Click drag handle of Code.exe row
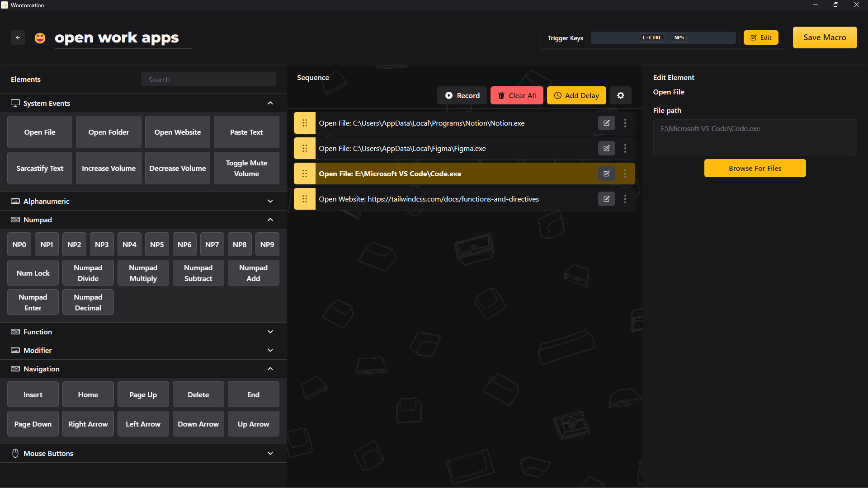The width and height of the screenshot is (868, 488). point(305,174)
